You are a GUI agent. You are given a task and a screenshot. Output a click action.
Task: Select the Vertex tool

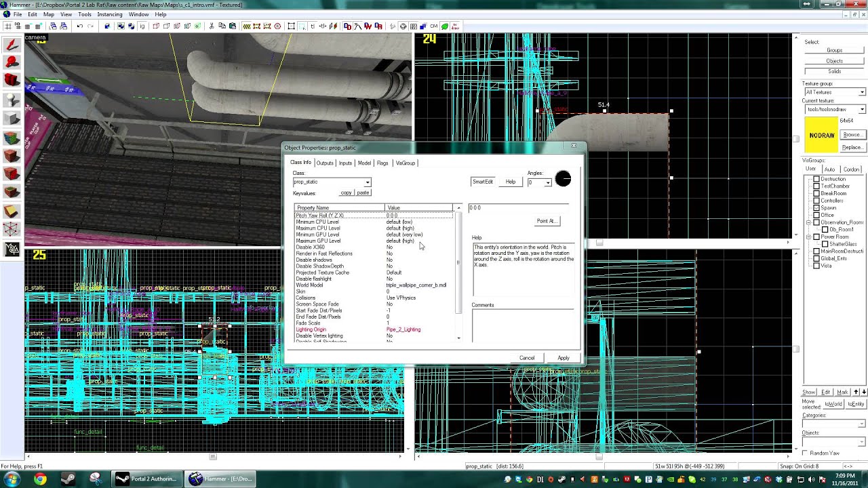pos(12,230)
